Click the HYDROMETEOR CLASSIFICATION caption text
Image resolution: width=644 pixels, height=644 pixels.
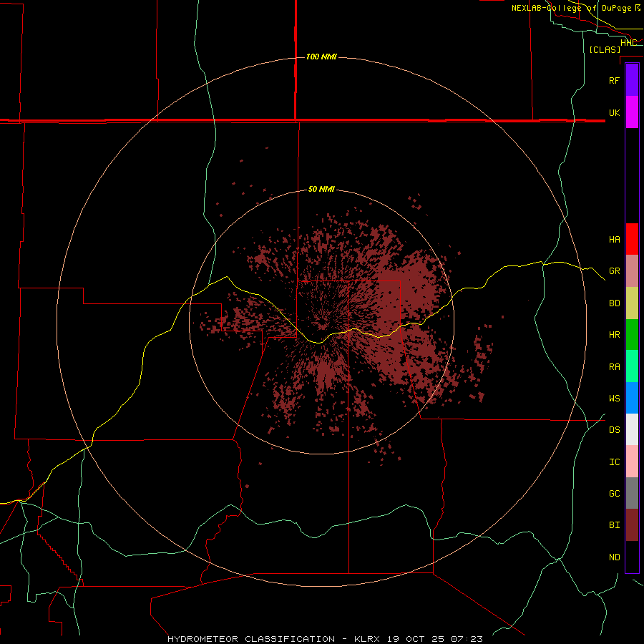(251, 639)
